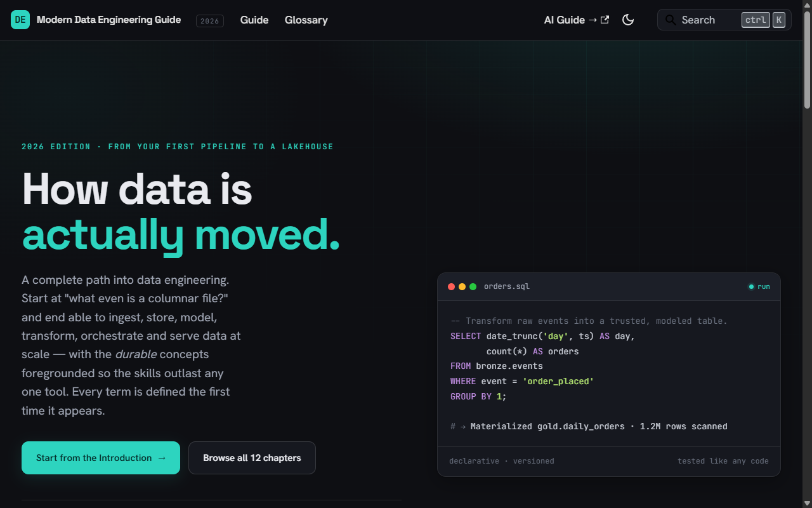This screenshot has height=508, width=812.
Task: Click the magnifying glass search icon
Action: click(671, 20)
